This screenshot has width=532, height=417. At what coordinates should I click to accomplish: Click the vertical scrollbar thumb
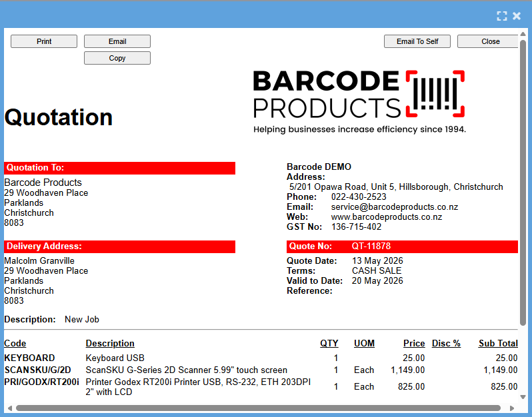523,182
